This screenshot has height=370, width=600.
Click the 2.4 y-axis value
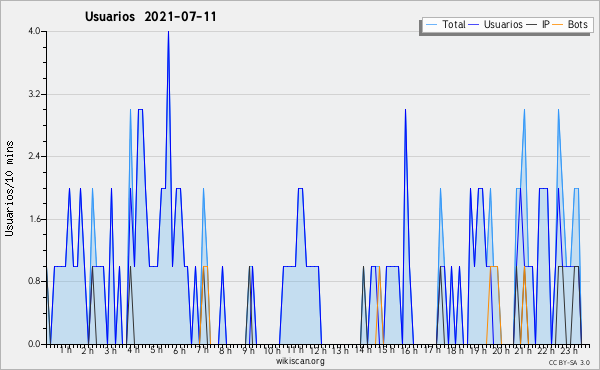[34, 156]
